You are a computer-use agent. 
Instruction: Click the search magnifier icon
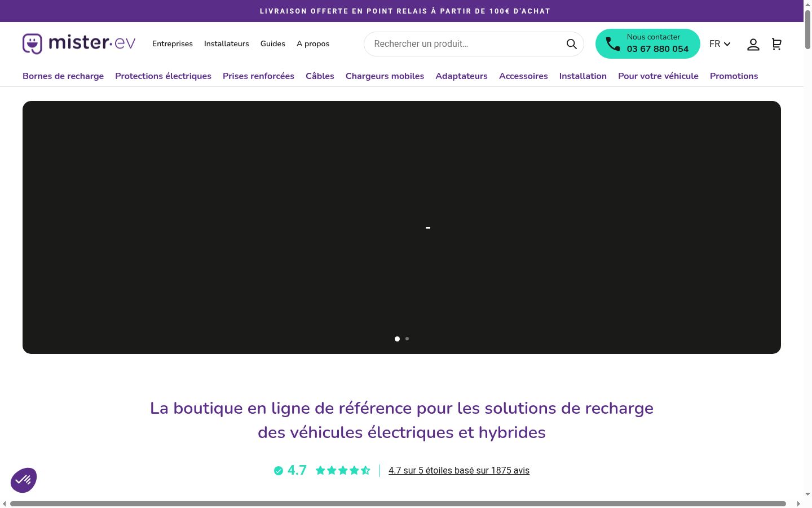(x=571, y=44)
